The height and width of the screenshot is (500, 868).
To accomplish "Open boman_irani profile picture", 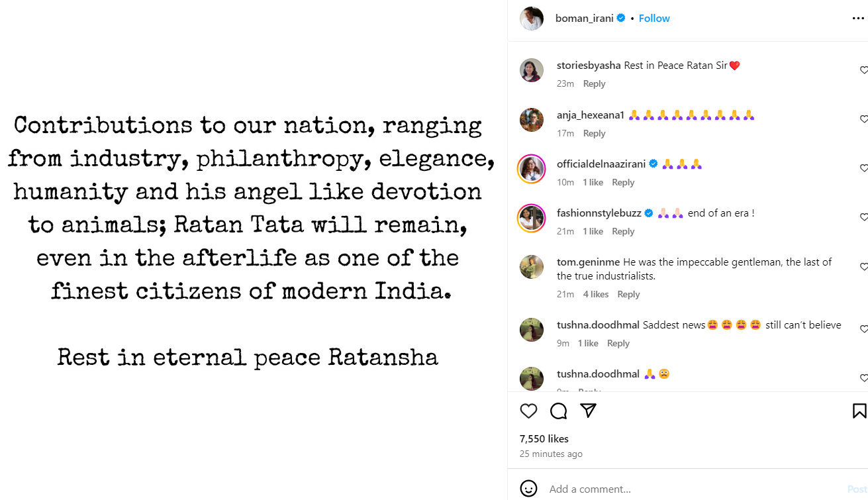I will (x=532, y=19).
